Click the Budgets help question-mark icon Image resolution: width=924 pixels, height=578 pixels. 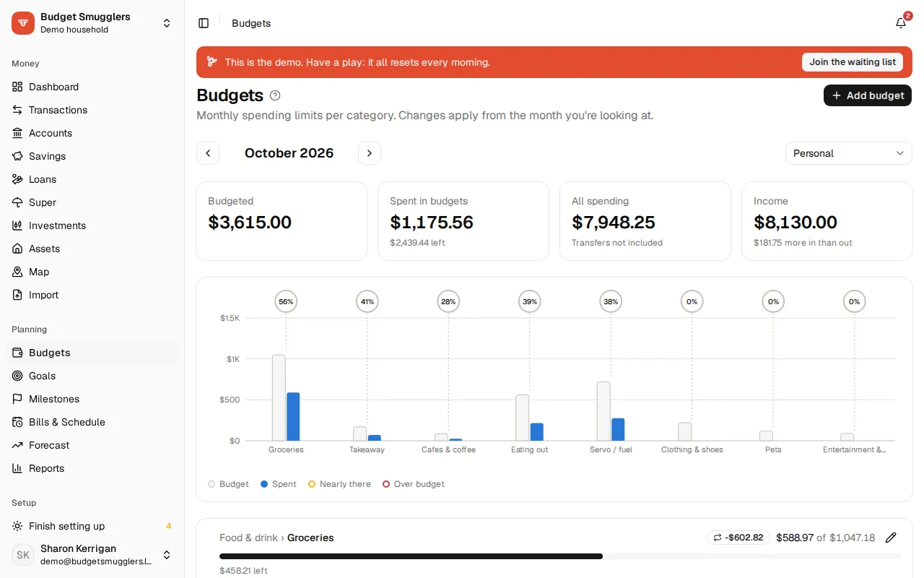[275, 95]
